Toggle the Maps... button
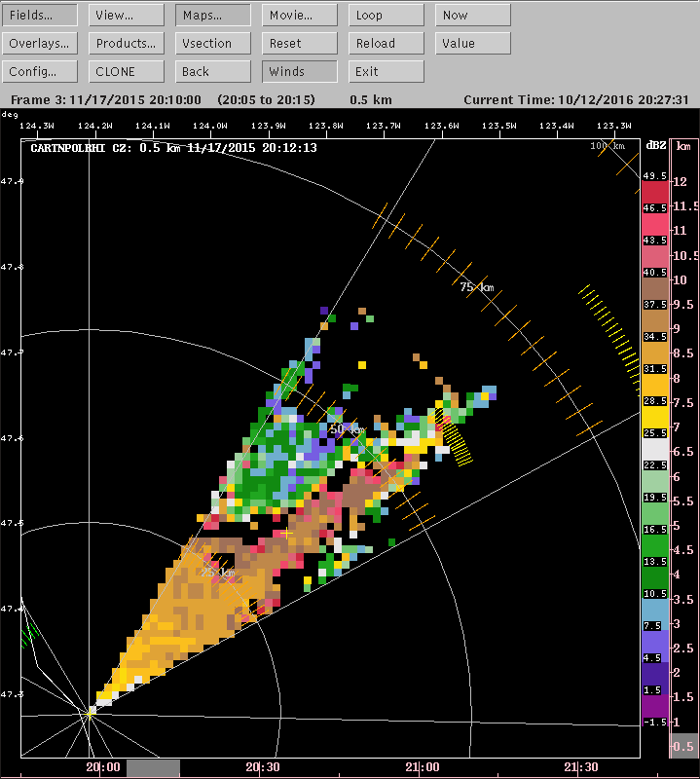This screenshot has height=779, width=700. click(x=213, y=16)
